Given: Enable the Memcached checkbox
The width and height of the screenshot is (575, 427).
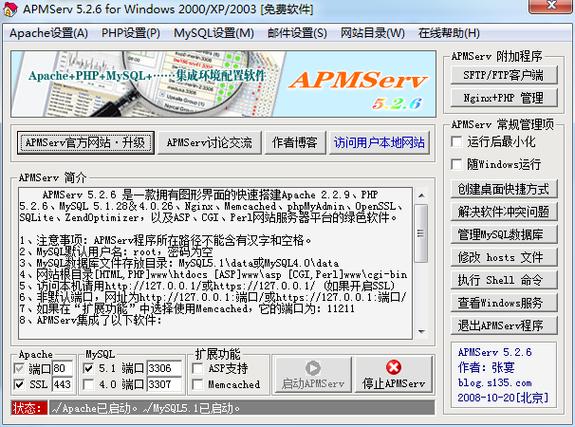Looking at the screenshot, I should click(x=197, y=384).
